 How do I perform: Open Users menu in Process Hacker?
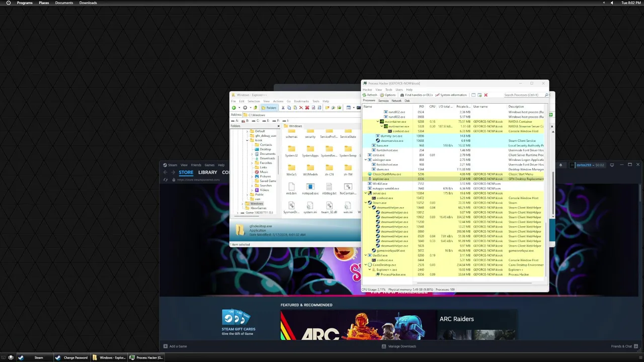399,89
